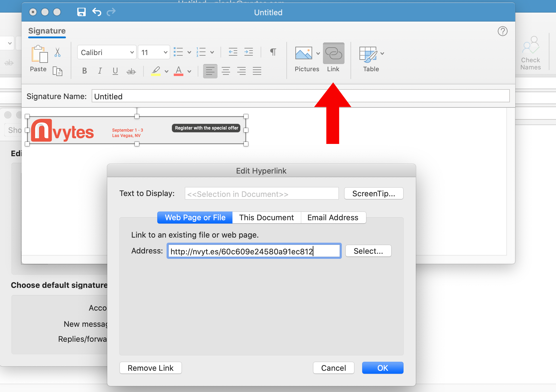
Task: Open the Link hyperlink tool
Action: [333, 54]
